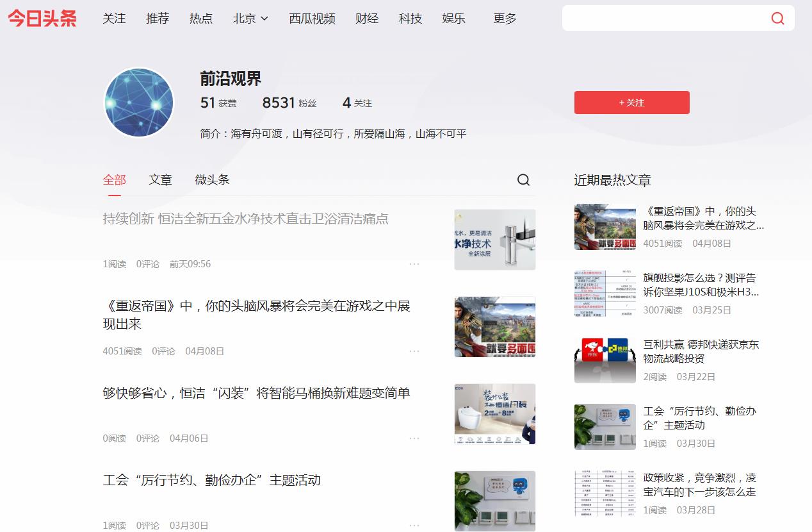Click the 近期最热文章 heading

point(613,181)
